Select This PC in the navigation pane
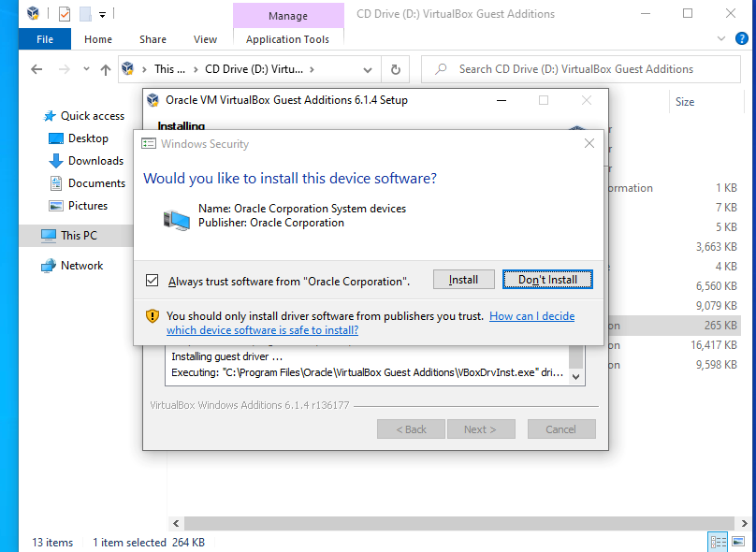The height and width of the screenshot is (552, 756). pyautogui.click(x=76, y=235)
